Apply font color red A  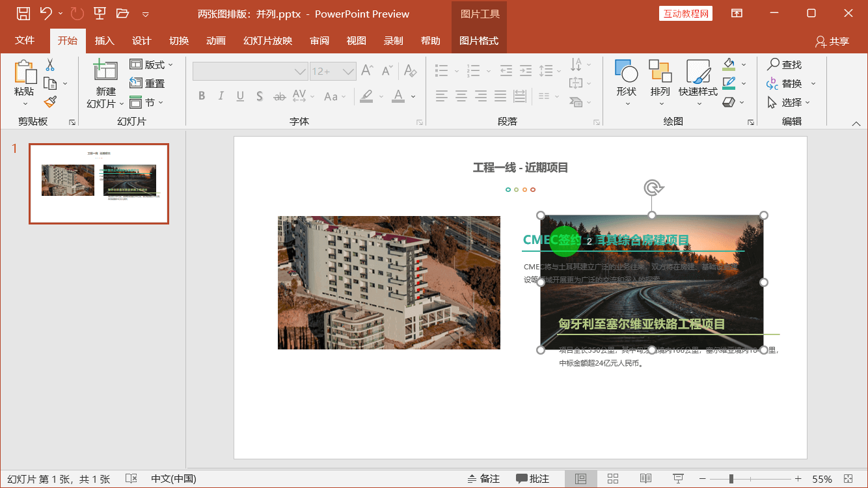pos(398,96)
